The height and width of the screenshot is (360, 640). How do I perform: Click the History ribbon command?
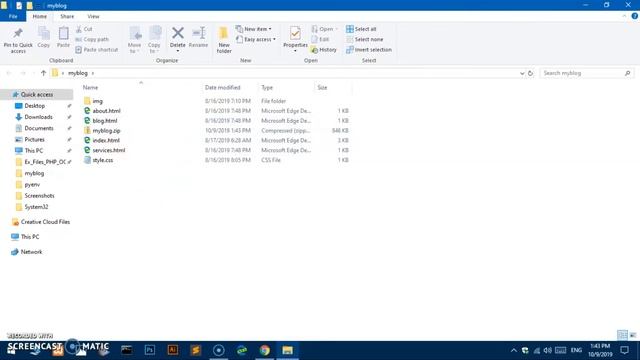[x=324, y=49]
